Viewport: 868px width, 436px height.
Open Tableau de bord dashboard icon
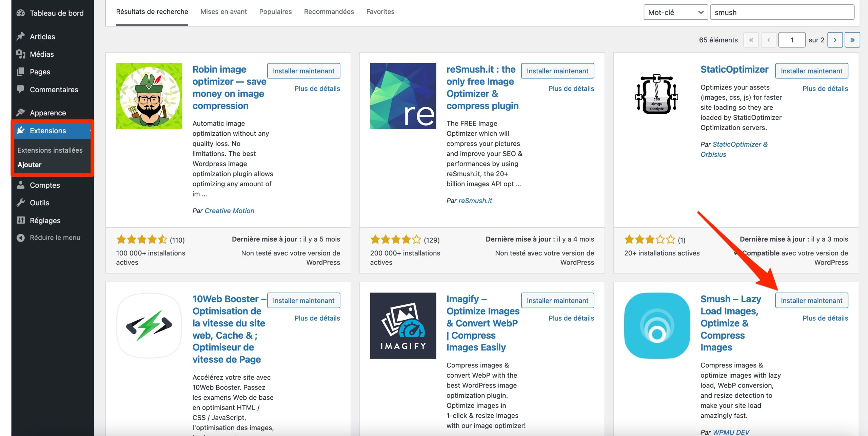click(x=21, y=13)
